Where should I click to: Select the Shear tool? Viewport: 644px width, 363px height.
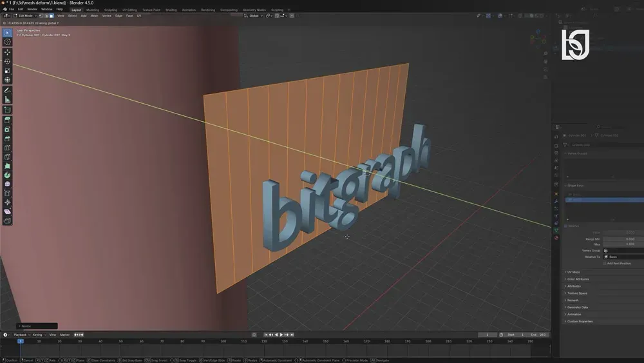tap(7, 211)
